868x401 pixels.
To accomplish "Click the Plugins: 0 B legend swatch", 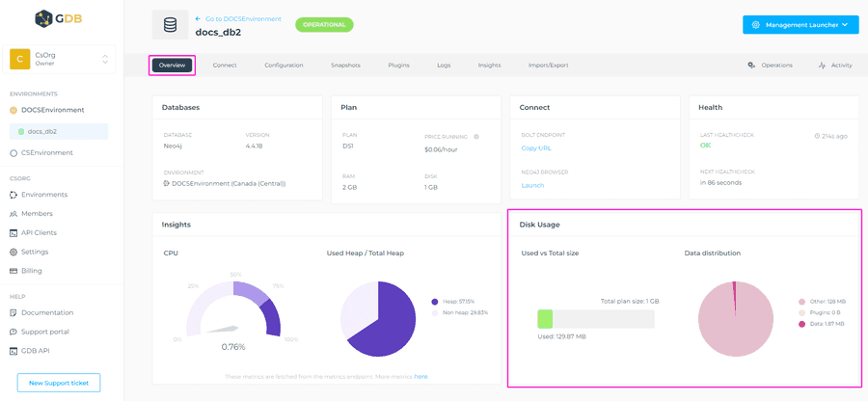I will 801,312.
